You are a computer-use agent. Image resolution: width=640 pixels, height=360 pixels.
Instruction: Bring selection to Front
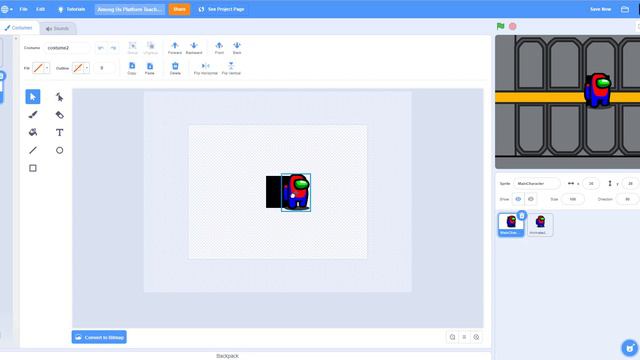[219, 47]
